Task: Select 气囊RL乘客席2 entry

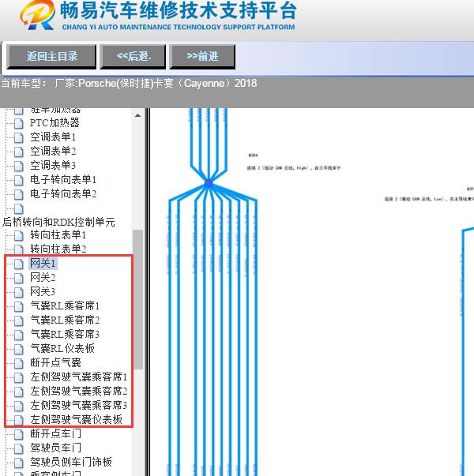Action: pyautogui.click(x=65, y=320)
